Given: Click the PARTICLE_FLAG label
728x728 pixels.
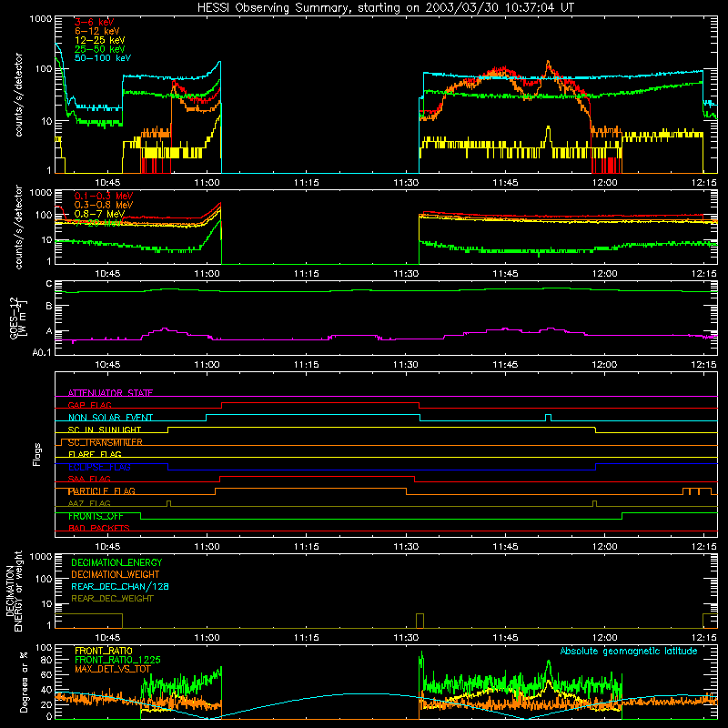Looking at the screenshot, I should click(101, 491).
